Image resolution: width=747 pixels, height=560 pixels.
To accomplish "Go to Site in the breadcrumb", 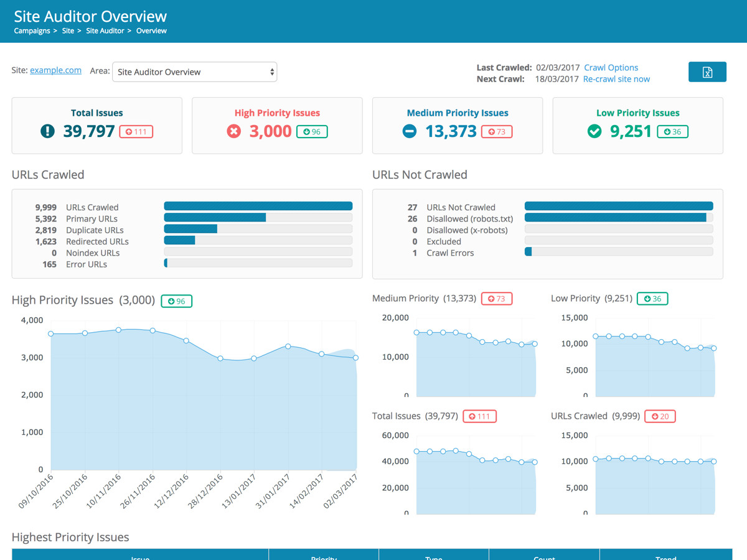I will point(68,30).
